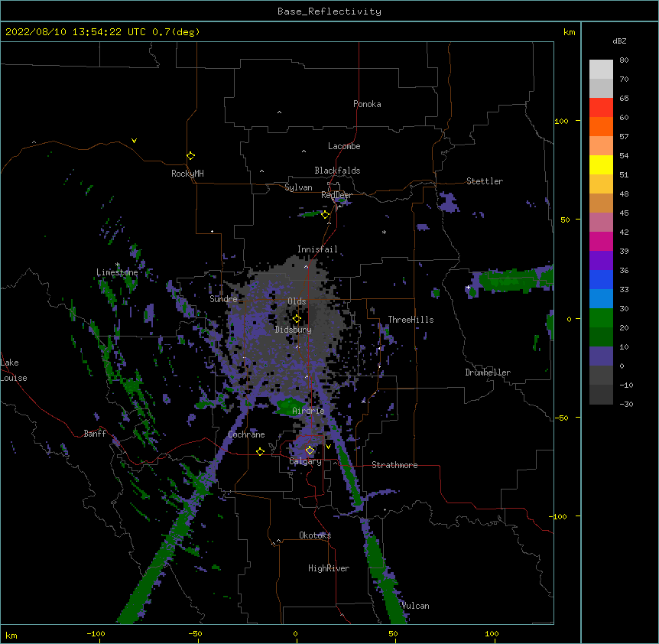Click the Didsbury town label
659x644 pixels.
pyautogui.click(x=293, y=330)
